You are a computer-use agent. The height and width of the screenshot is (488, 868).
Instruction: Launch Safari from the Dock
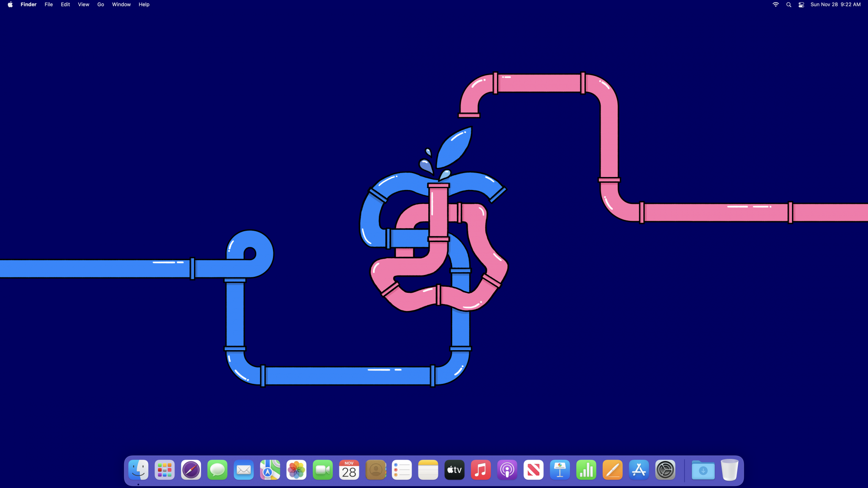click(191, 470)
